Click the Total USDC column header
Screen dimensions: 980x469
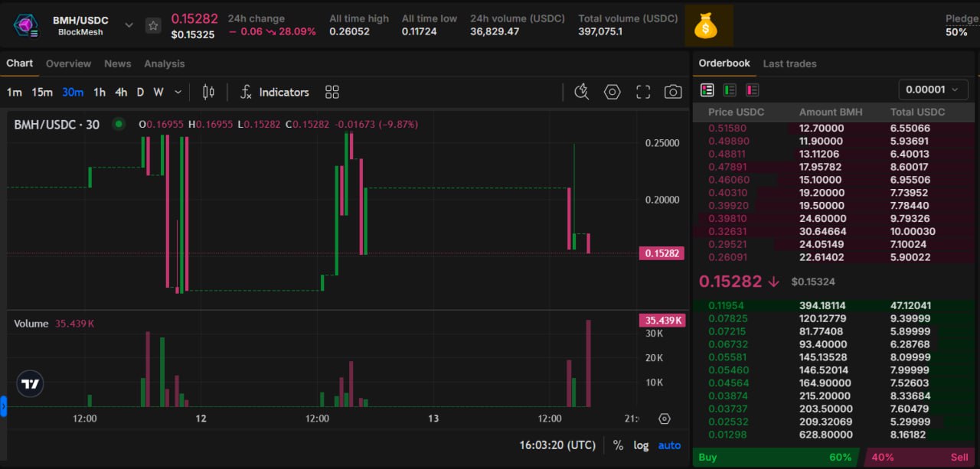click(x=918, y=112)
